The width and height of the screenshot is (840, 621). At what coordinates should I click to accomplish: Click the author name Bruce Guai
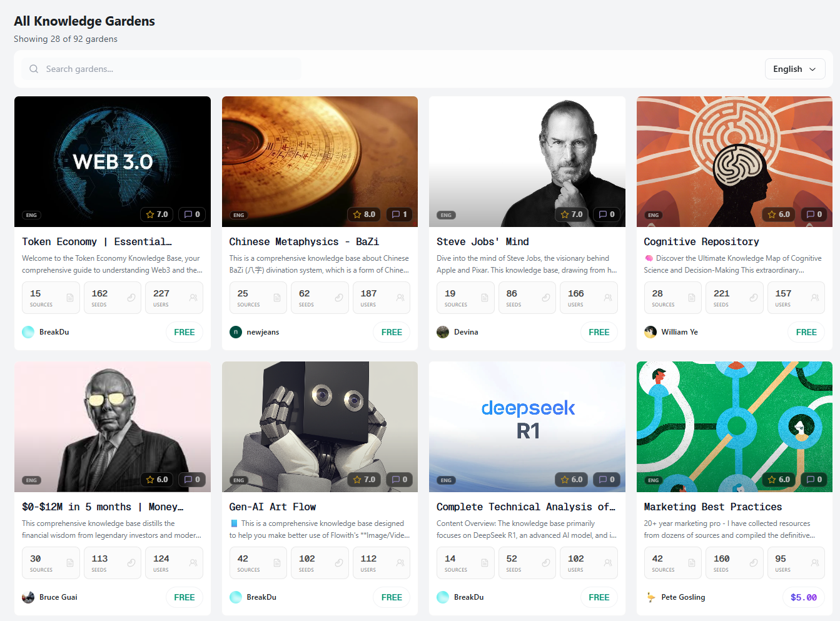(58, 597)
